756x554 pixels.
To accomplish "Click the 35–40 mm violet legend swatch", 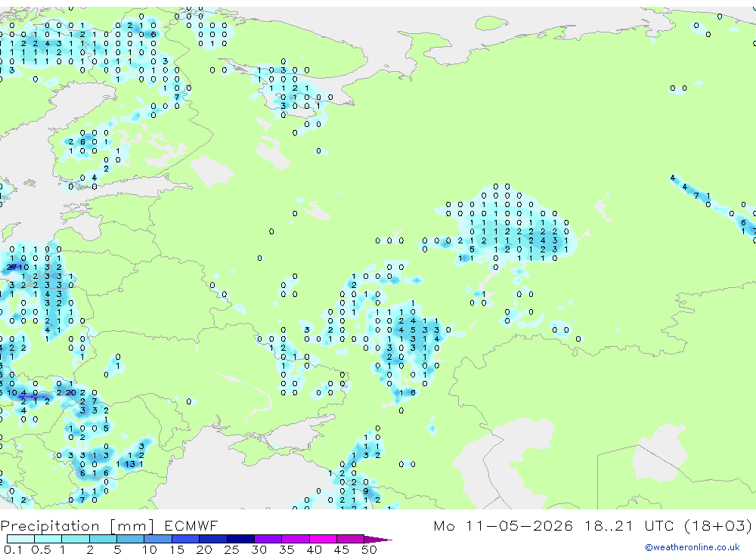I will (296, 539).
